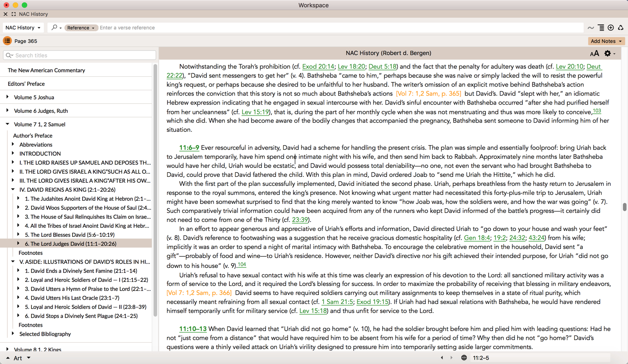The image size is (628, 364).
Task: Click the globe icon in status bar
Action: point(464,358)
